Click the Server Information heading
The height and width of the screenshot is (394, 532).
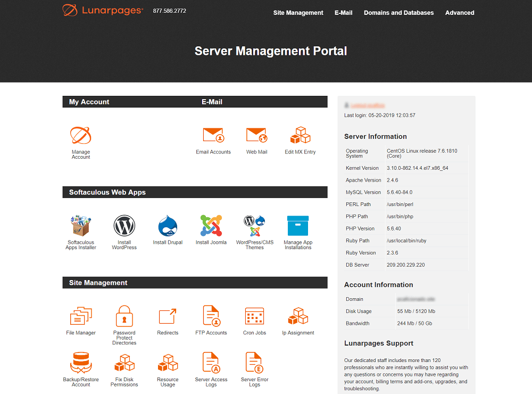pos(375,136)
